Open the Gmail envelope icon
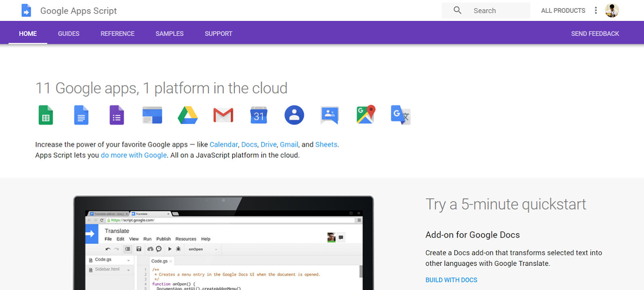Image resolution: width=644 pixels, height=290 pixels. (223, 116)
